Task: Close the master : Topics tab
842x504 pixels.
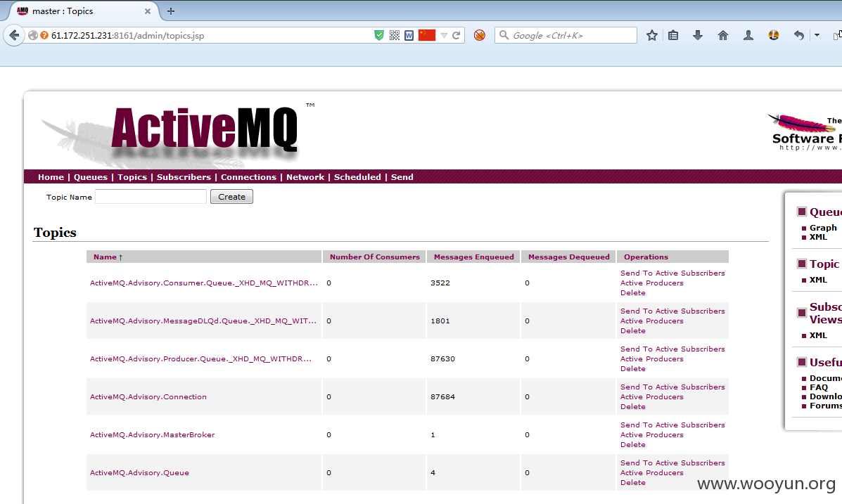Action: [x=147, y=11]
